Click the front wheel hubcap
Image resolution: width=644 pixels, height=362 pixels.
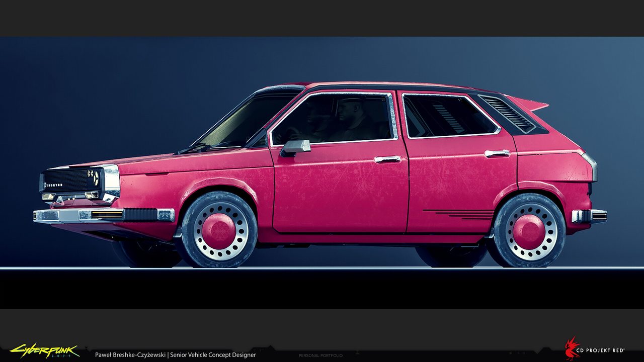(219, 231)
